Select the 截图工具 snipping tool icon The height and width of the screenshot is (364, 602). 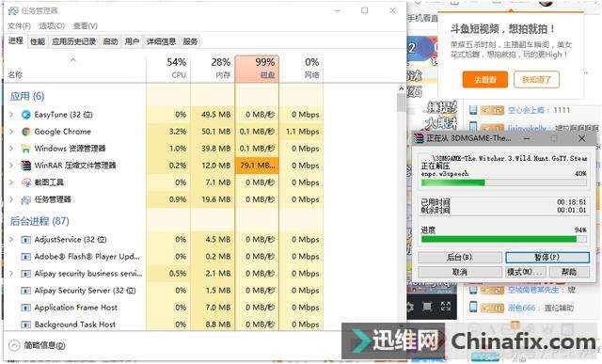click(x=25, y=182)
